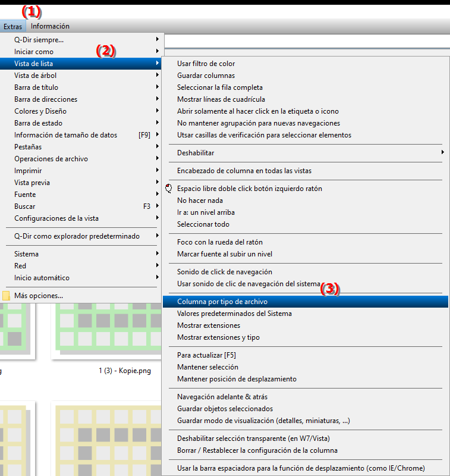Click the Más opciones... entry
The height and width of the screenshot is (476, 450).
[81, 296]
